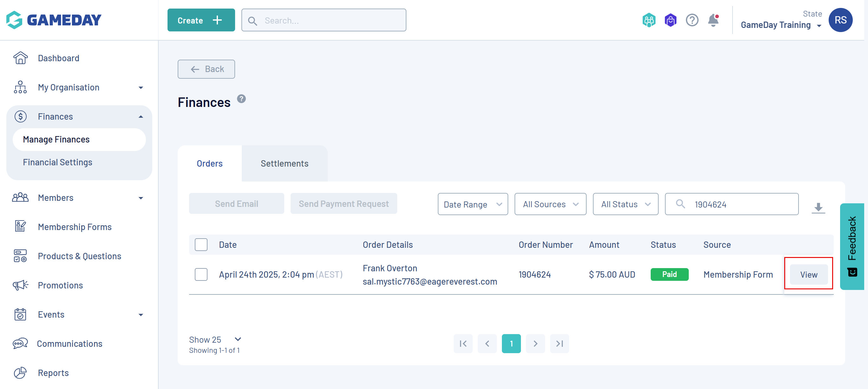Click the Finances help tooltip icon
This screenshot has width=868, height=389.
241,99
